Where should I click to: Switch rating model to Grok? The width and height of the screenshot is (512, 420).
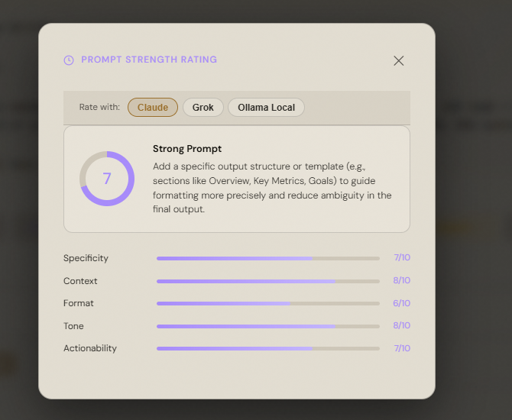point(203,108)
